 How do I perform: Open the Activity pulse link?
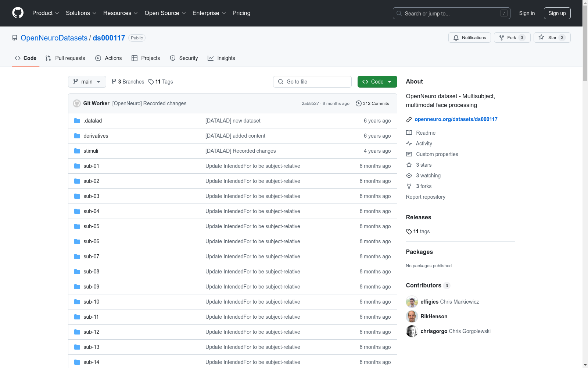[x=419, y=144]
